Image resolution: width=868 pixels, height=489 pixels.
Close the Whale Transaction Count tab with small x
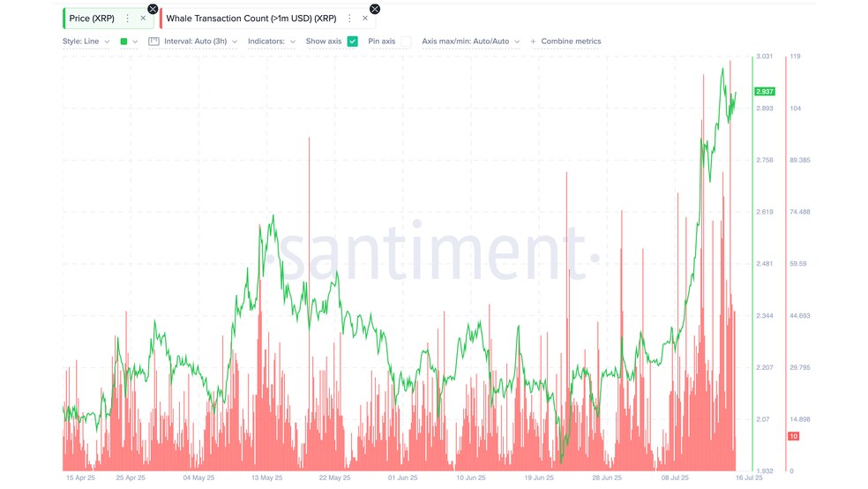tap(365, 19)
